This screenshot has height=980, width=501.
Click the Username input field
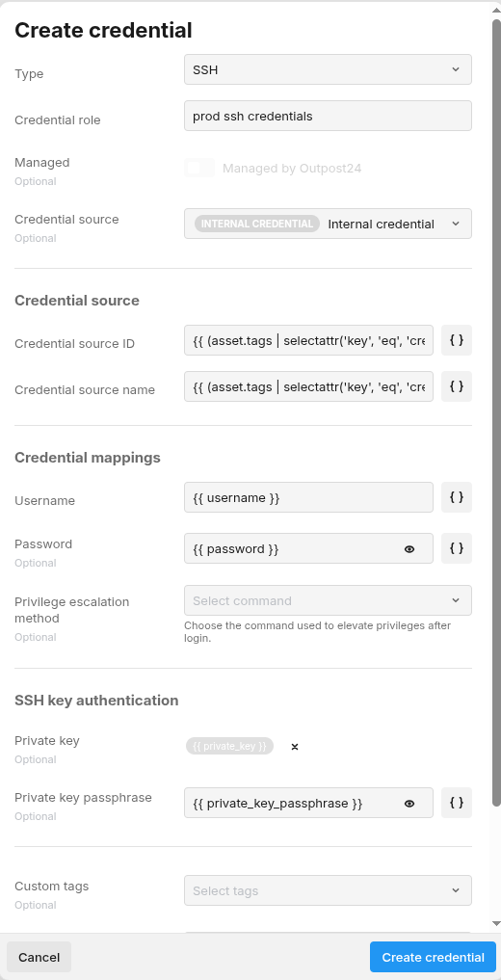click(308, 497)
